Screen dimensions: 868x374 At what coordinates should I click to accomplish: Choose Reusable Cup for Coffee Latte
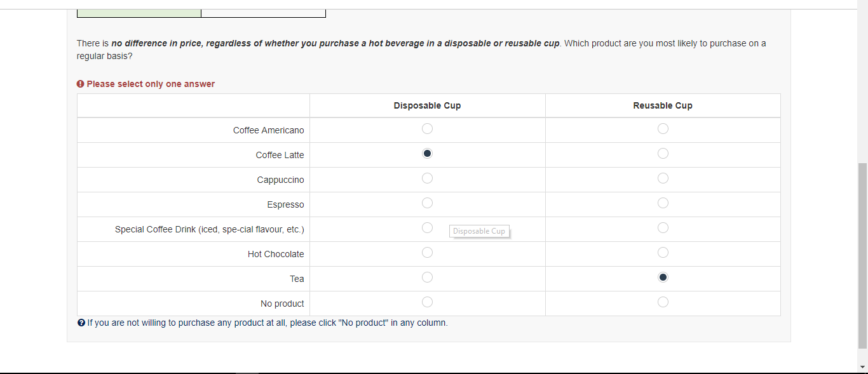[x=663, y=154]
